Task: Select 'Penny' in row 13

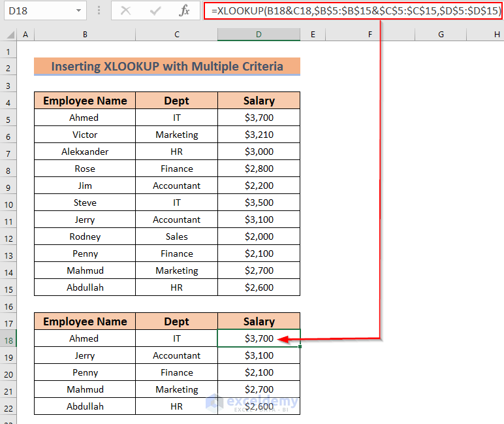Action: click(x=85, y=253)
